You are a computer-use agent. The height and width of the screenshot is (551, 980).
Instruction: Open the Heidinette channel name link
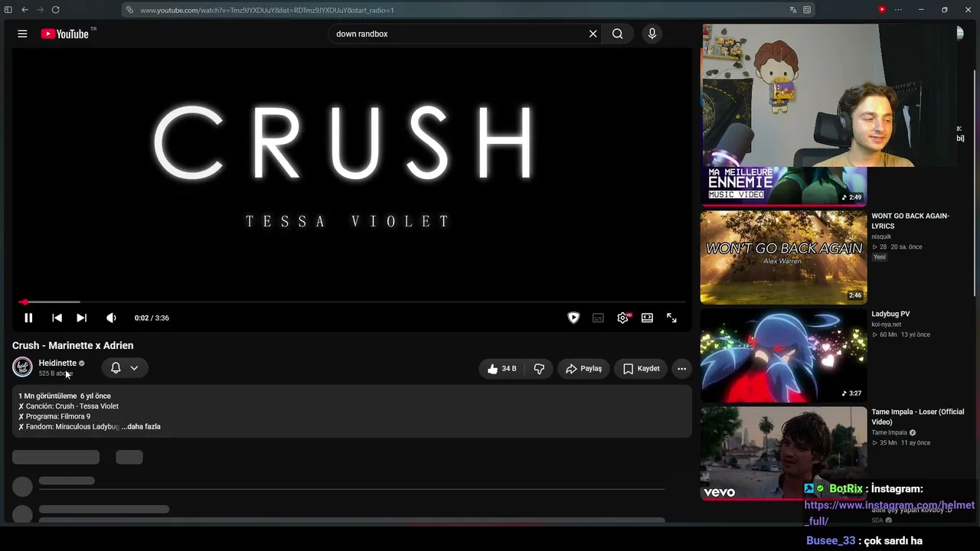click(57, 363)
